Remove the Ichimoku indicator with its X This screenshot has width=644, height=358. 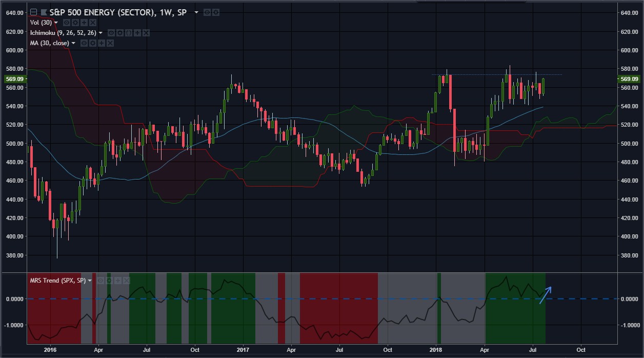146,33
